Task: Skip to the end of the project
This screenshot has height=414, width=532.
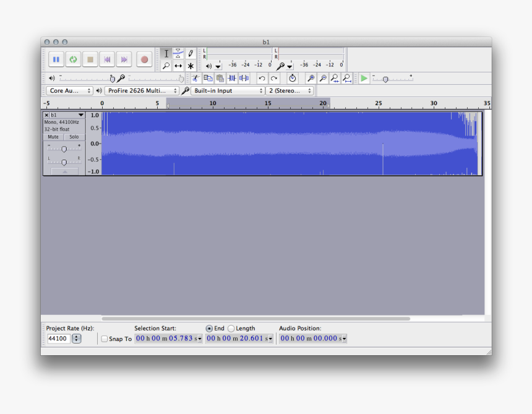Action: tap(124, 60)
